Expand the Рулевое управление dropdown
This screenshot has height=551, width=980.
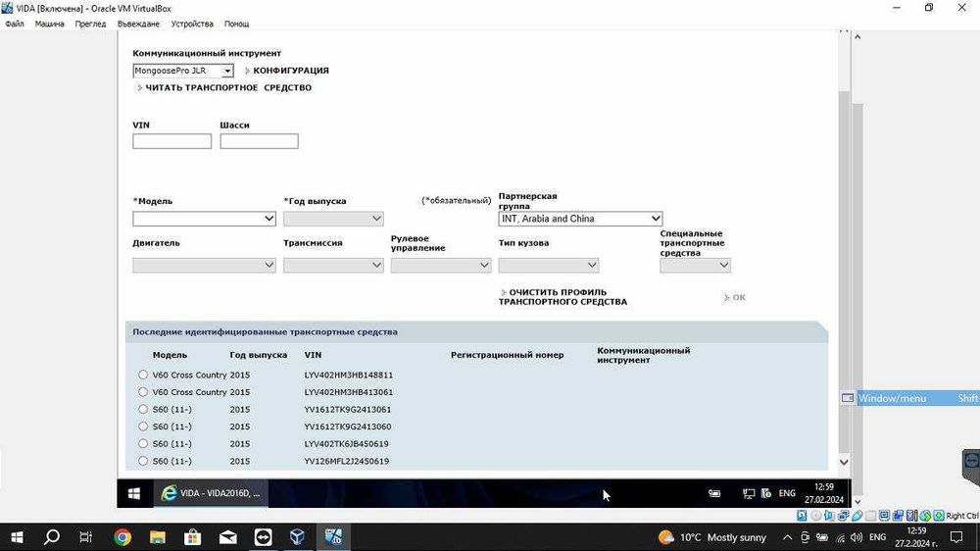[x=441, y=265]
